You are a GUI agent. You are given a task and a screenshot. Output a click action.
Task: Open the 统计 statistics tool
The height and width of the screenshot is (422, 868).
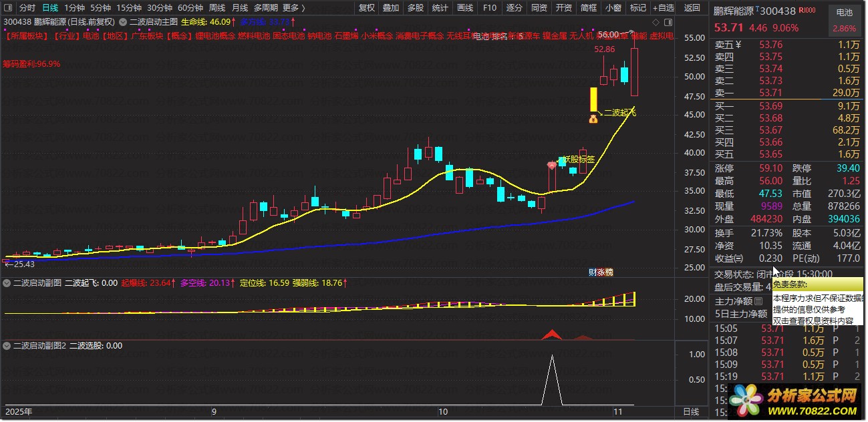(440, 8)
